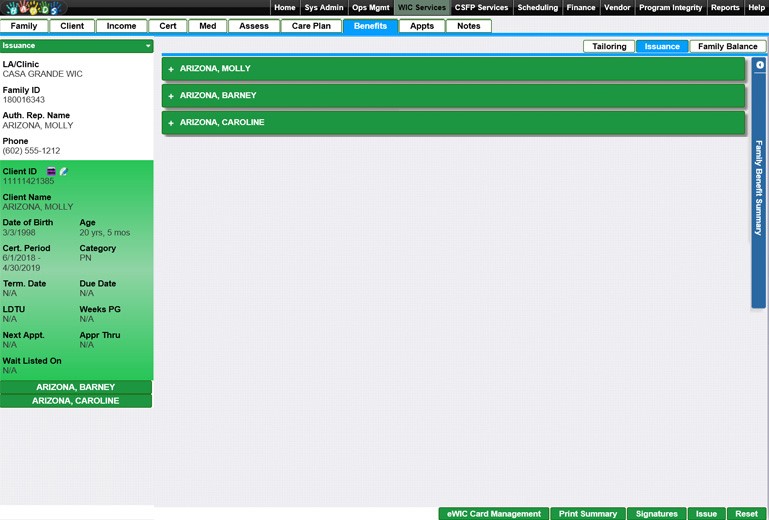Viewport: 769px width, 520px height.
Task: Switch to the Tailoring sub-tab
Action: tap(609, 47)
